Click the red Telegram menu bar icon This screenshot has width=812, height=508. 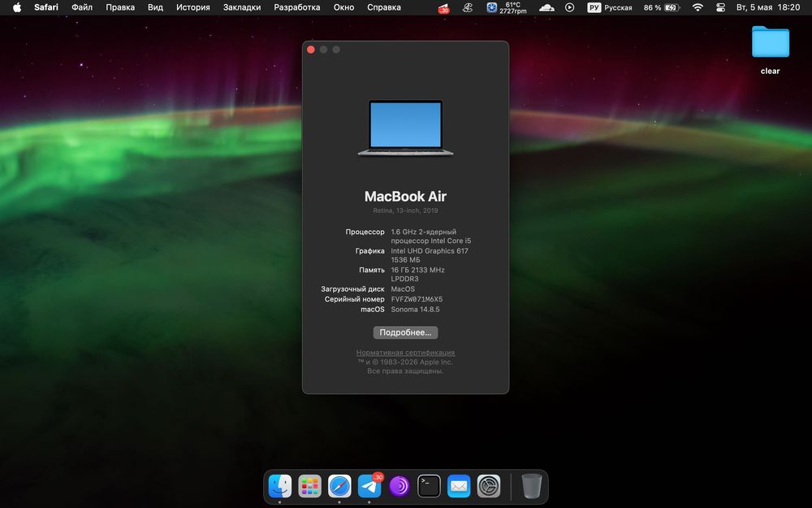coord(444,8)
